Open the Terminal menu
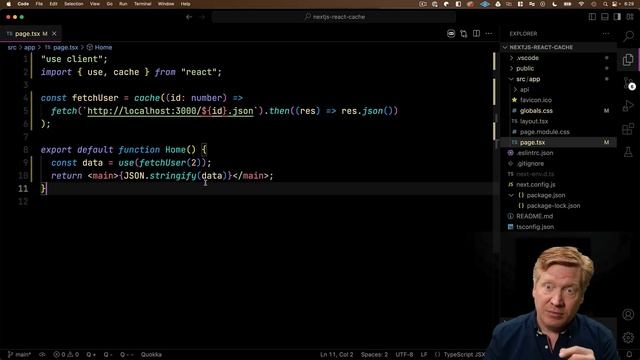Image resolution: width=640 pixels, height=360 pixels. coord(143,4)
